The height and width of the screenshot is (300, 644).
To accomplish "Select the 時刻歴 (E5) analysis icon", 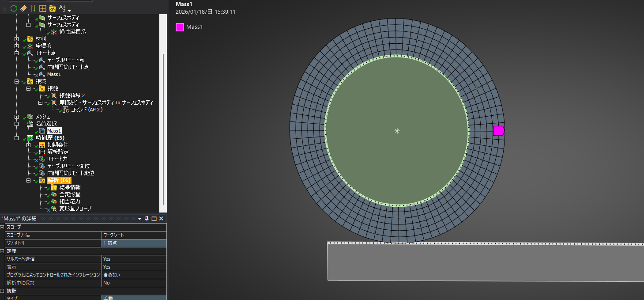I will click(x=30, y=138).
